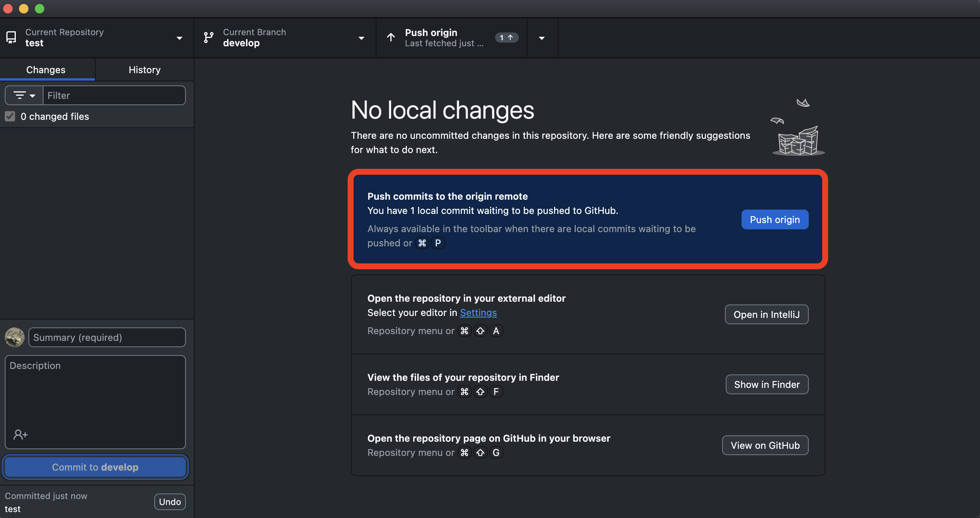Click the View on GitHub button
The image size is (980, 518).
tap(765, 445)
